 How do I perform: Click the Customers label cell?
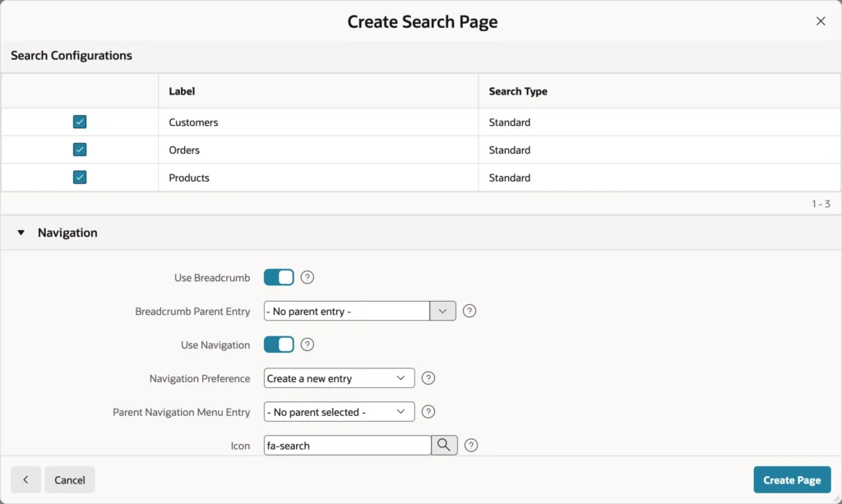pyautogui.click(x=318, y=122)
